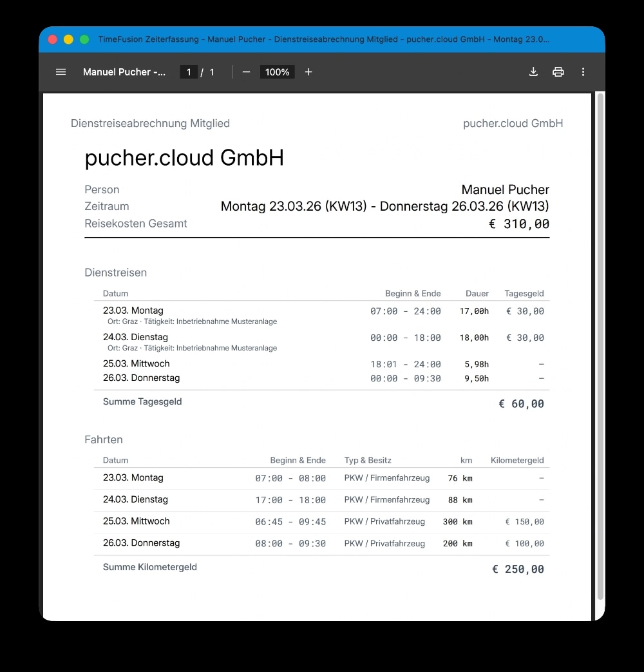The width and height of the screenshot is (644, 672).
Task: Click the time '07:00 - 24:00'
Action: 405,311
